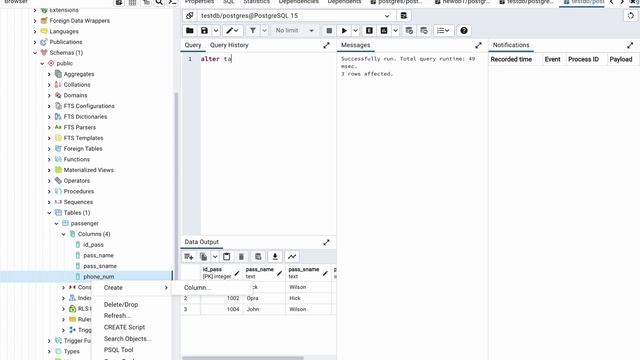Open the Edit pencil dropdown
Viewport: 640px width, 360px height.
coord(233,31)
